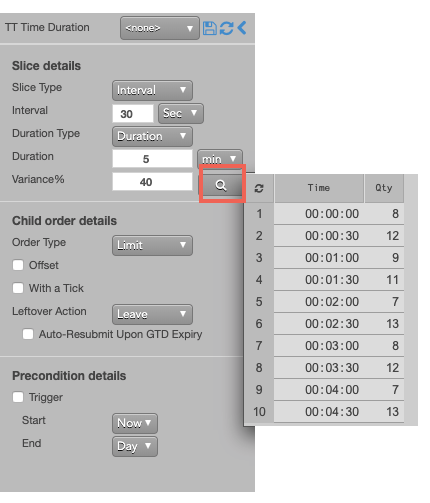
Task: Click the blue refresh icon in header
Action: pos(226,28)
